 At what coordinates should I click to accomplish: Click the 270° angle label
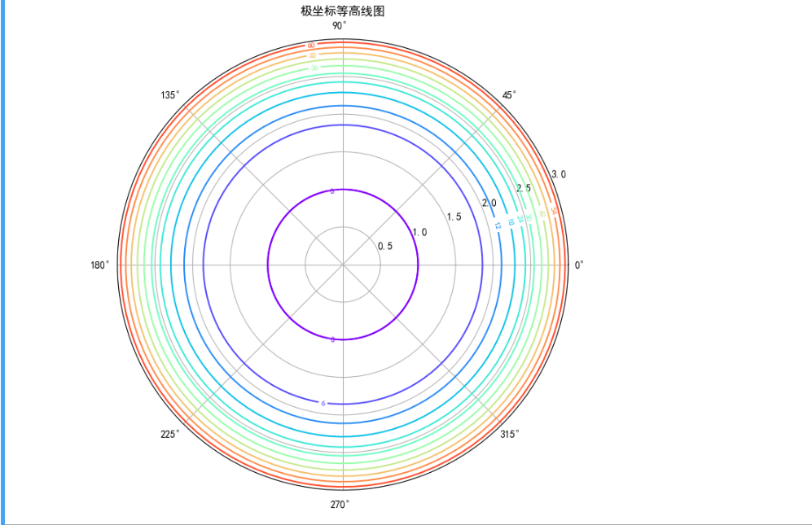click(x=338, y=505)
